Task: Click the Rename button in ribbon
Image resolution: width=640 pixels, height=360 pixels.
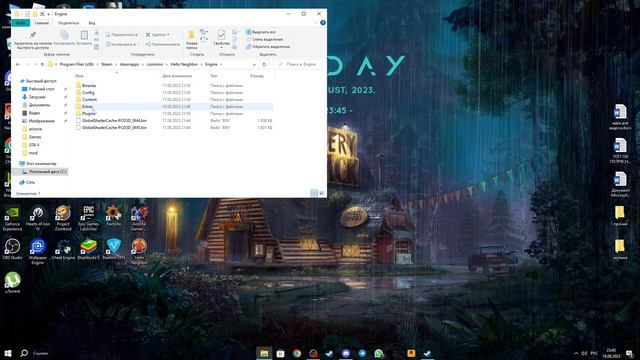Action: 162,44
